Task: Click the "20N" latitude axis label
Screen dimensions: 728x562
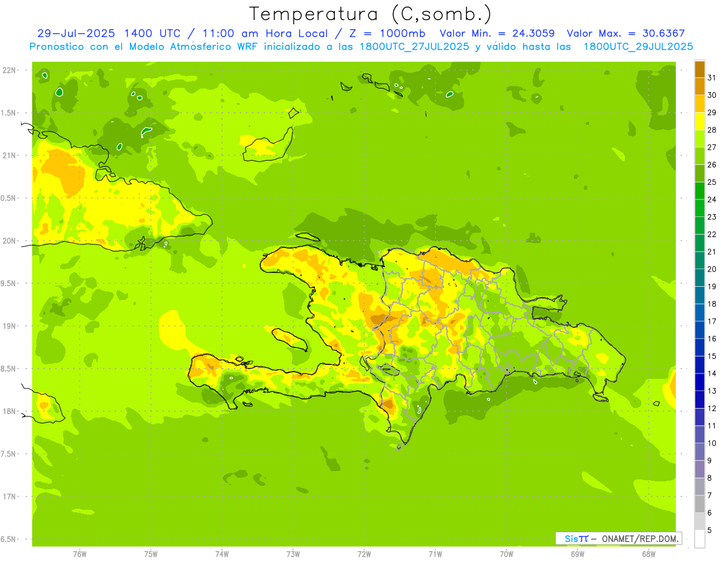Action: coord(10,241)
